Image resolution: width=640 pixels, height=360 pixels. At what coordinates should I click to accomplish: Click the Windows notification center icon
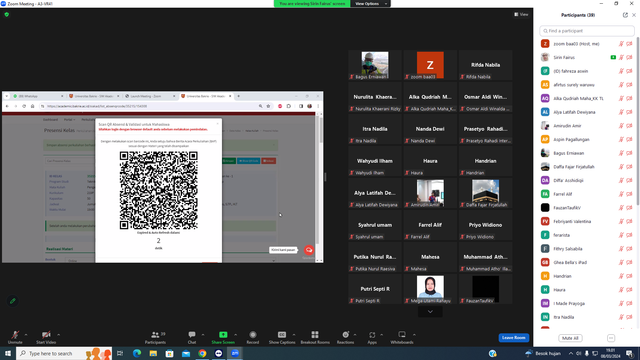pyautogui.click(x=630, y=353)
